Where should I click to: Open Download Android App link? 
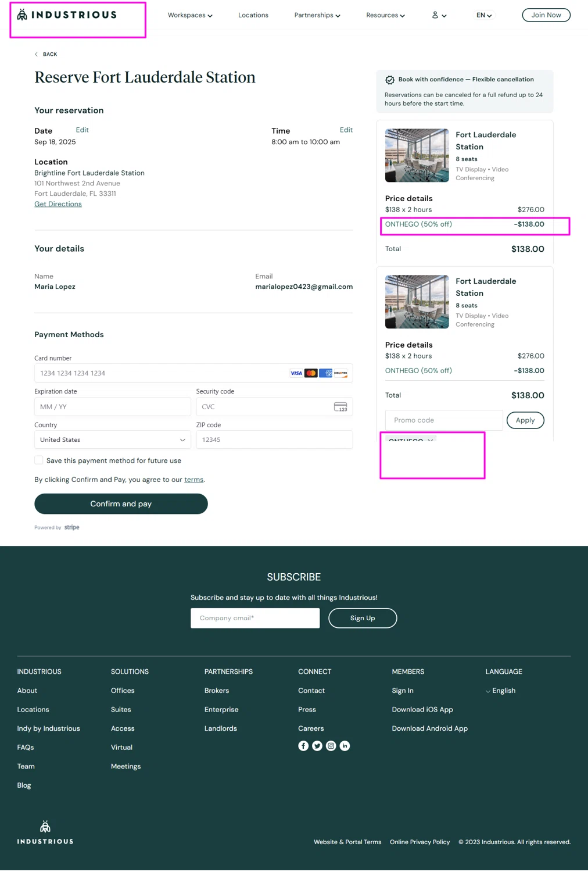[430, 728]
